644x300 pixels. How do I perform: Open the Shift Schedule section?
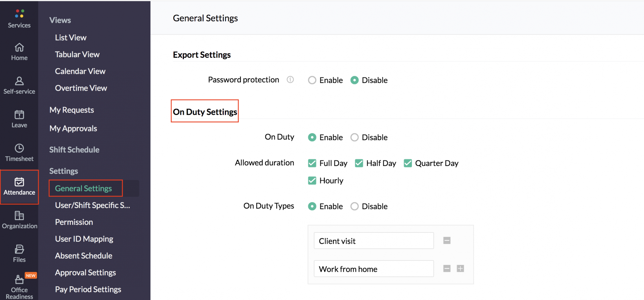click(74, 150)
